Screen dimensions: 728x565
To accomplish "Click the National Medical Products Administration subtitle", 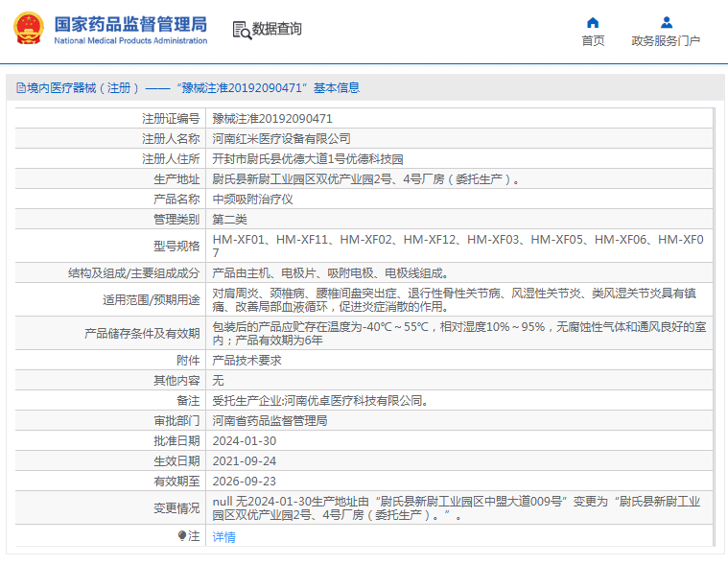I will tap(130, 41).
